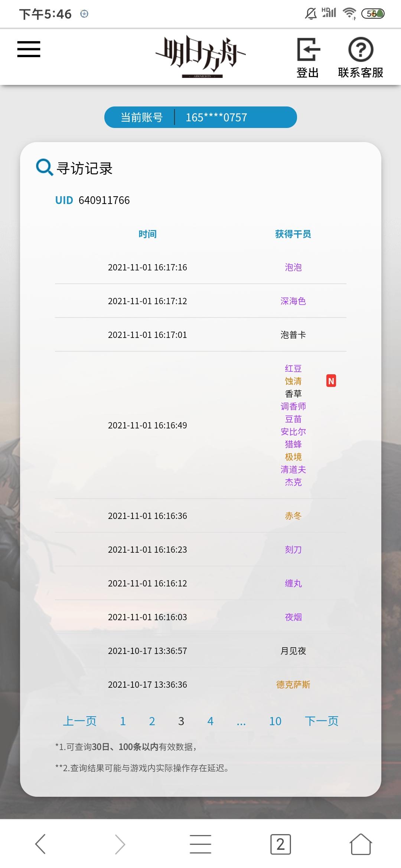Jump to page 10 of records
The image size is (401, 868).
[x=275, y=721]
